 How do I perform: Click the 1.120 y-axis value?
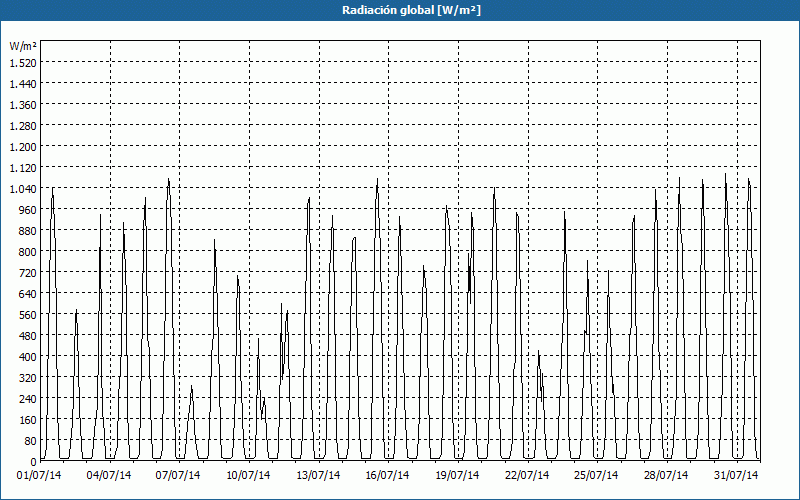[23, 167]
